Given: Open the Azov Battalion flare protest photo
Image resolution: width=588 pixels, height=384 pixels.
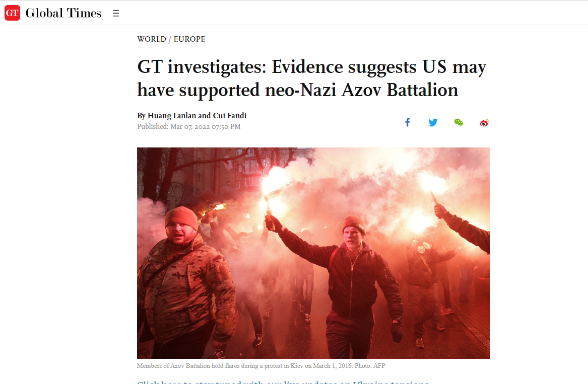Looking at the screenshot, I should [313, 253].
